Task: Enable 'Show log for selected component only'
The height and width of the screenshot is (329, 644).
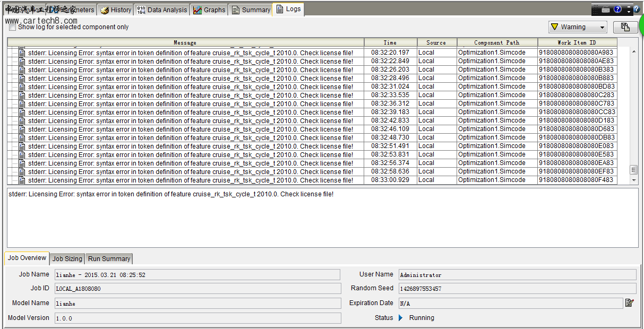Action: 12,27
